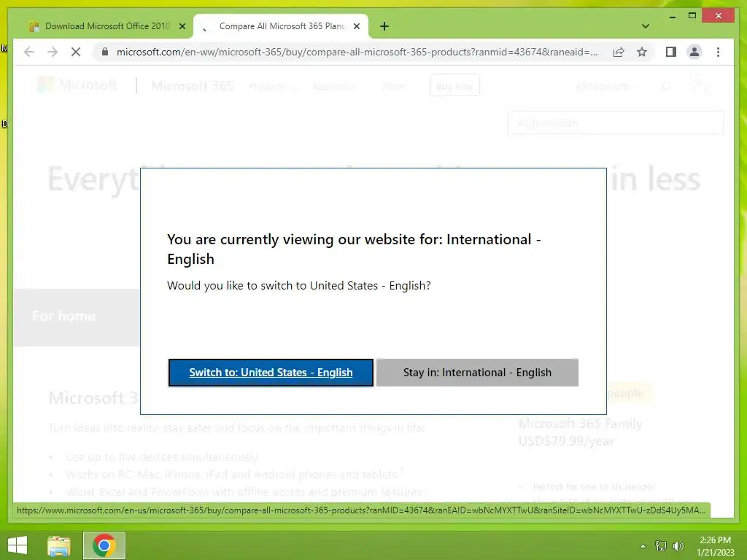Screen dimensions: 747x560
Task: Open the taskbar clock showing 2:26 PM
Action: coord(716,546)
